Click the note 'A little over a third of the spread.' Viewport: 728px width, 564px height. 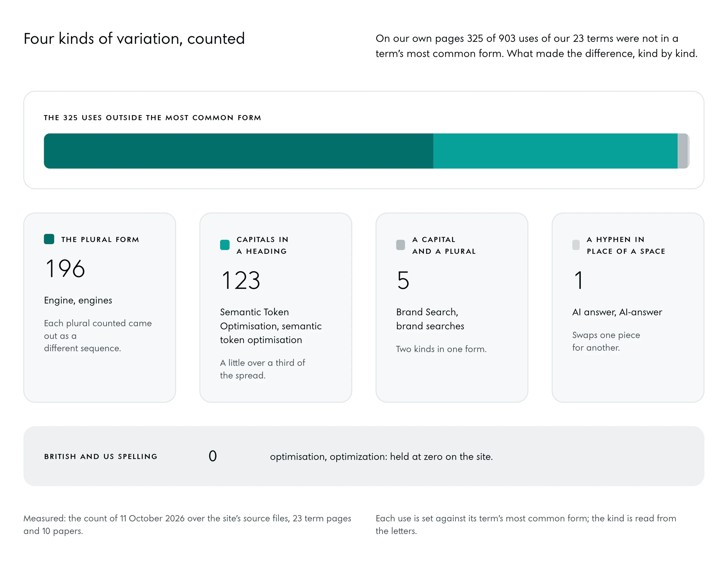coord(262,369)
